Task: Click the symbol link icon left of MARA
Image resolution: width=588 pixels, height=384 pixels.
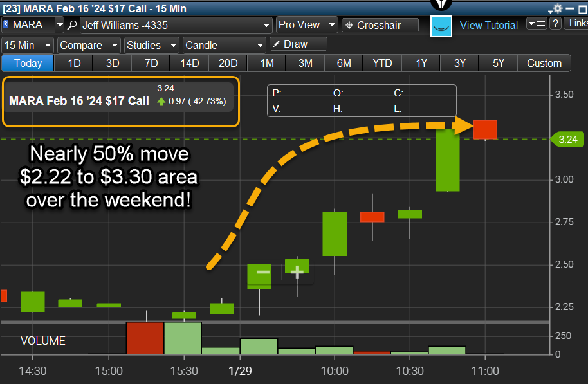Action: point(6,24)
